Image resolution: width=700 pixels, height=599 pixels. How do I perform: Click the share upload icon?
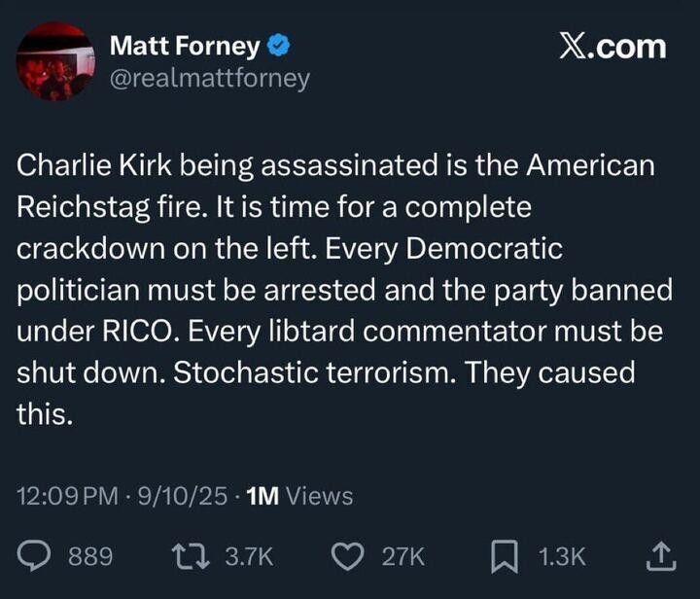(x=659, y=555)
